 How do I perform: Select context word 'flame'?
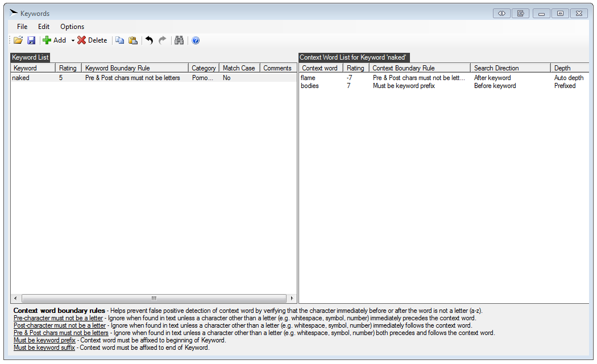pos(308,78)
